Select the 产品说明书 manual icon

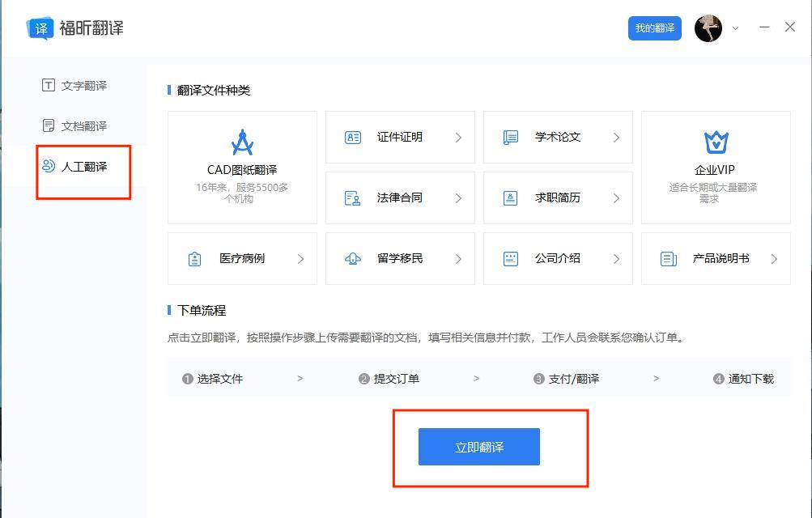[667, 258]
